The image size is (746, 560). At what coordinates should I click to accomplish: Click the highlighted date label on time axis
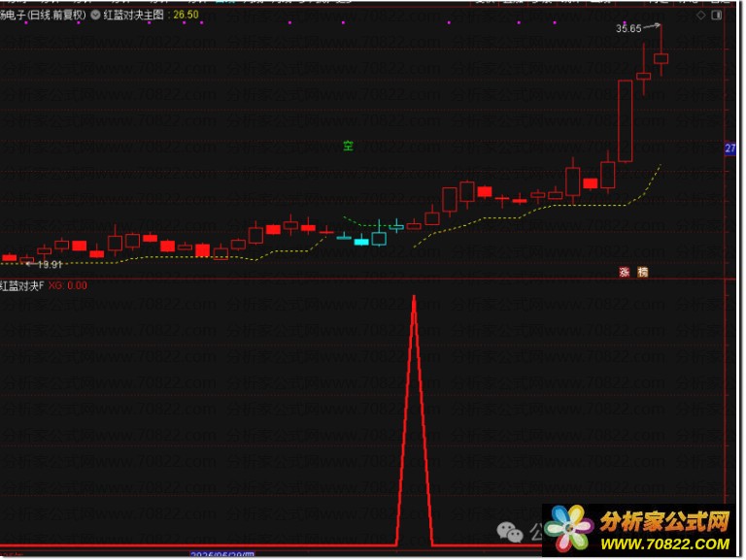click(222, 555)
